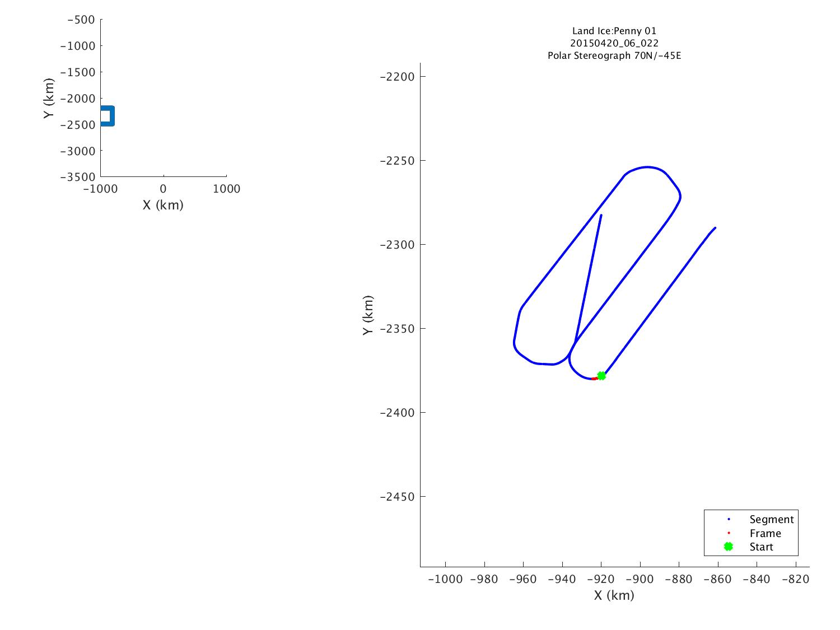Screen dimensions: 840x630
Task: Click the red frame section of the track
Action: pos(594,379)
